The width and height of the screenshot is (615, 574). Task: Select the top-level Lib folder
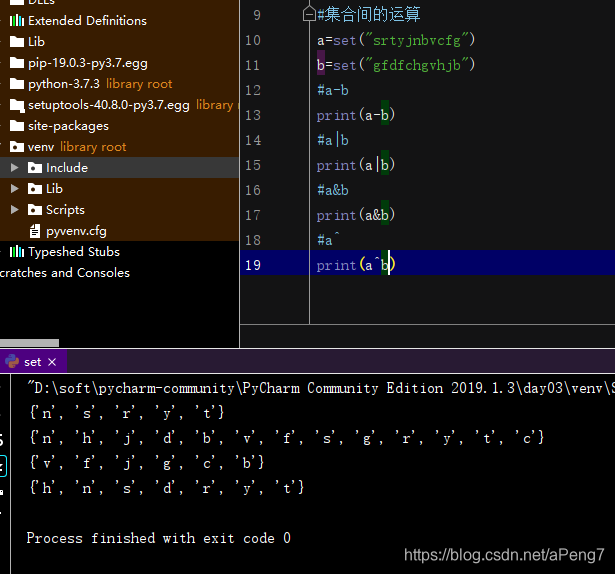pyautogui.click(x=36, y=42)
